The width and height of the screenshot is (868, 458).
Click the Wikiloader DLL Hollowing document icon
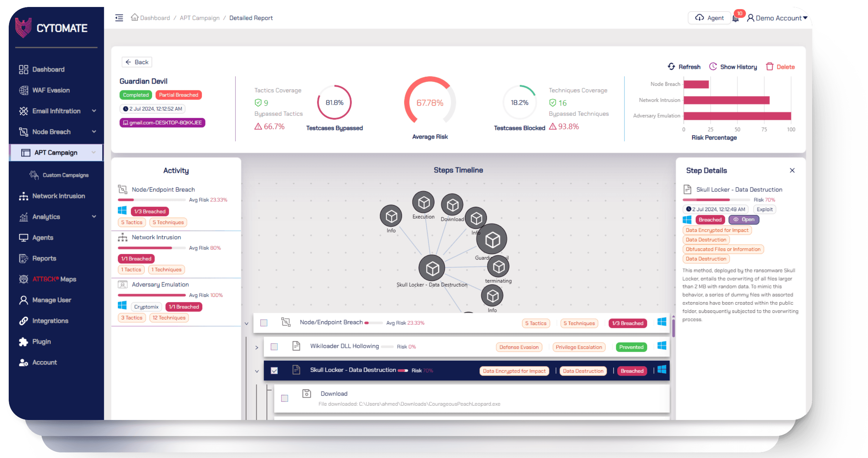[296, 346]
